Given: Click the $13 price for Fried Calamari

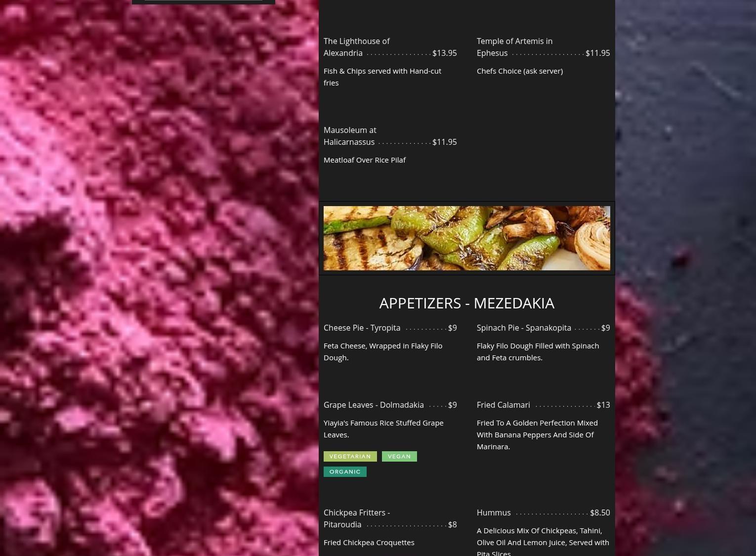Looking at the screenshot, I should tap(603, 405).
